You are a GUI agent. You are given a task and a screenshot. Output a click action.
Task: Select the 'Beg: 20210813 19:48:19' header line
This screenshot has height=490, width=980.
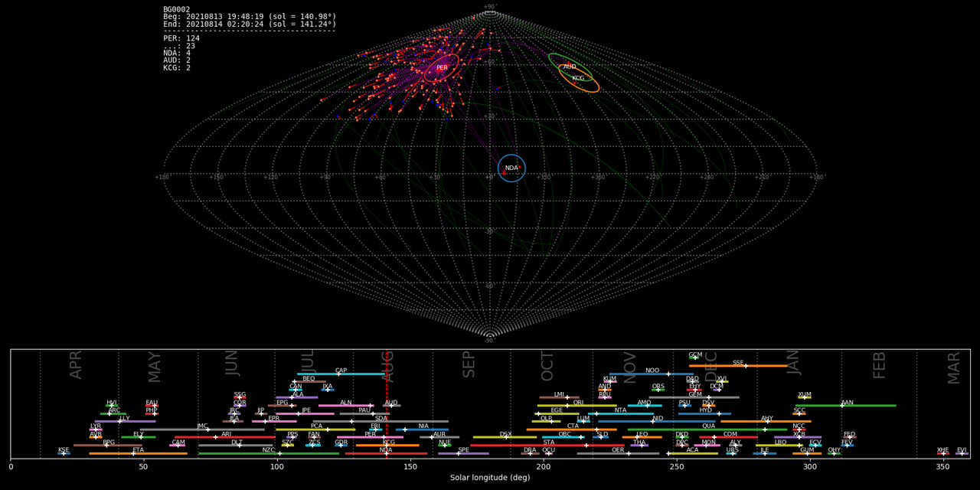click(250, 17)
